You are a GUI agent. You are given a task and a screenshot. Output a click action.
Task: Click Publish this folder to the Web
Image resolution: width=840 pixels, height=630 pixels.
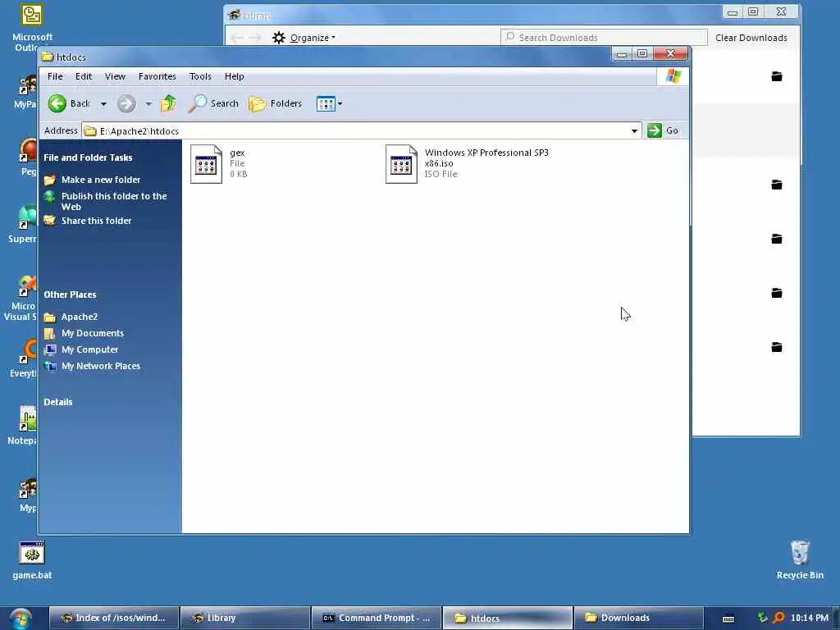(x=114, y=202)
